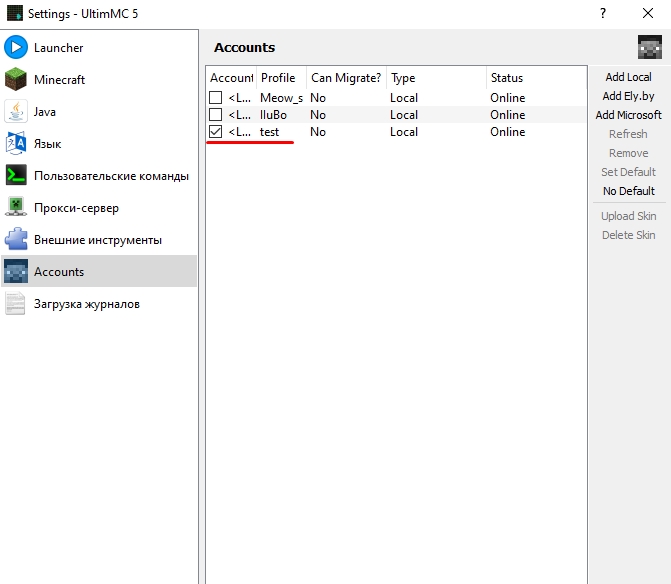
Task: Click the Прокси-сервер network icon
Action: 16,208
